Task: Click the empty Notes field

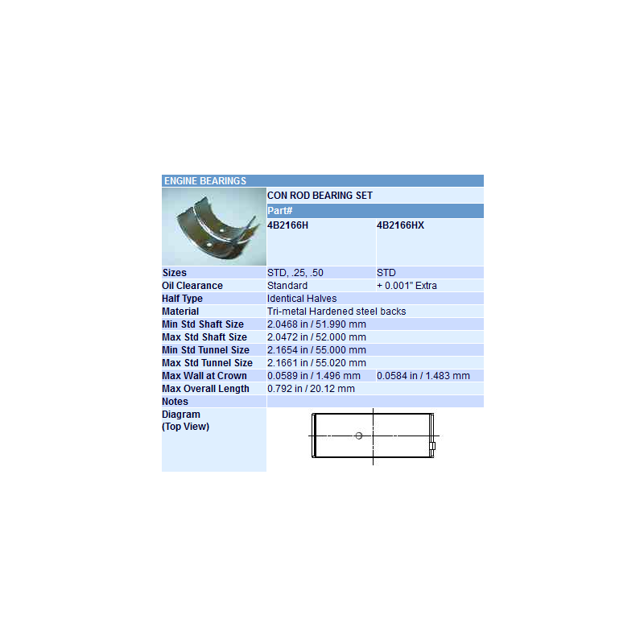Action: [374, 402]
